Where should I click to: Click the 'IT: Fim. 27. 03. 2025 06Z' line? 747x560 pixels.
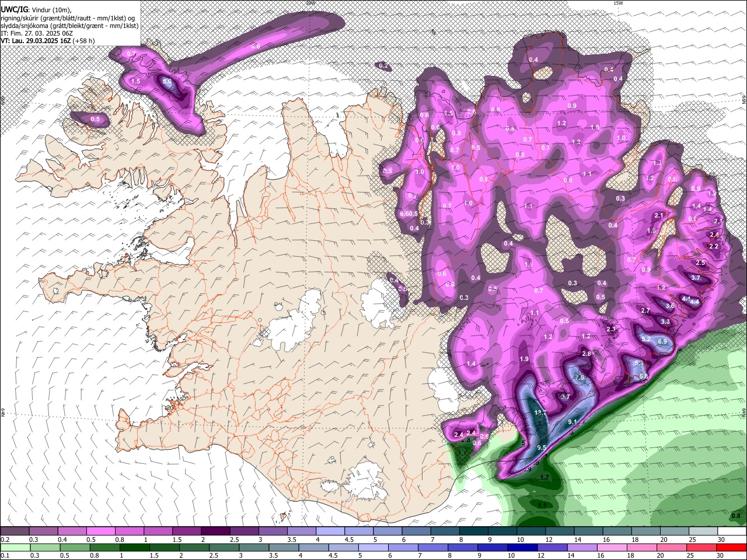[37, 33]
